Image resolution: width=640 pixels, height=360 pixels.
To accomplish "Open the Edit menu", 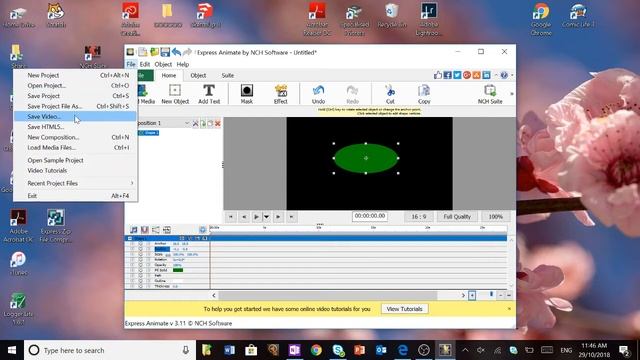I will pos(145,64).
